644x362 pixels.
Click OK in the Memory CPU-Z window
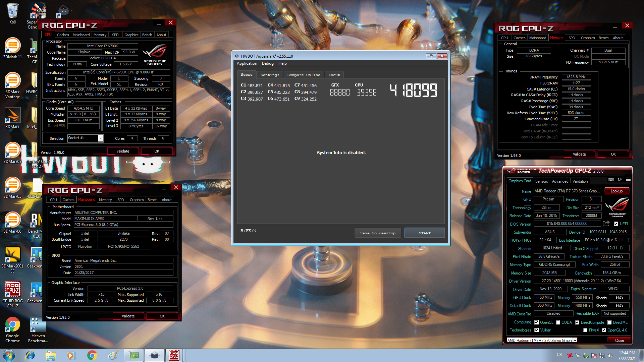click(613, 154)
